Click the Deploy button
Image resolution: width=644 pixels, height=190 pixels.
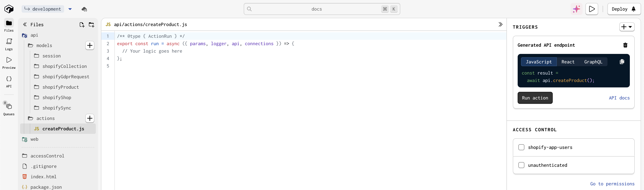624,9
